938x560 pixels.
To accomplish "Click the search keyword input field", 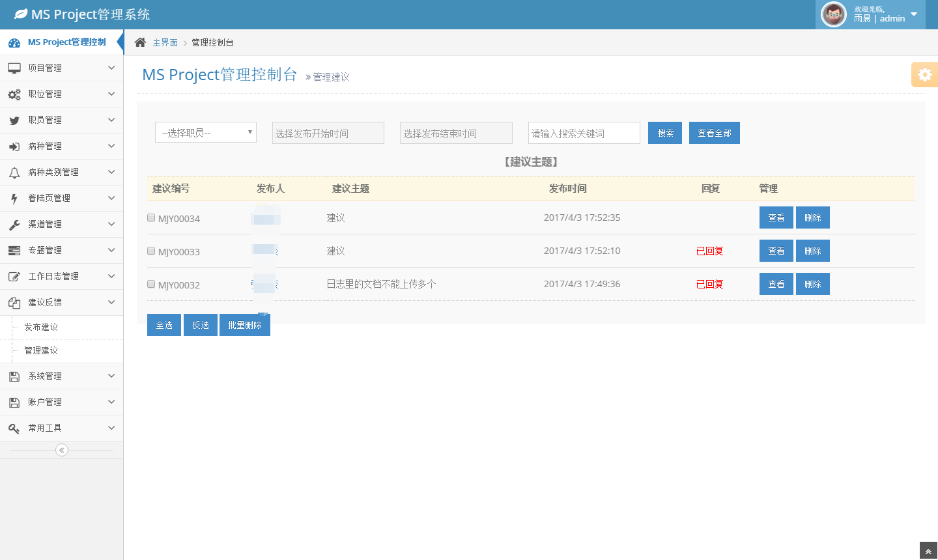I will point(584,133).
